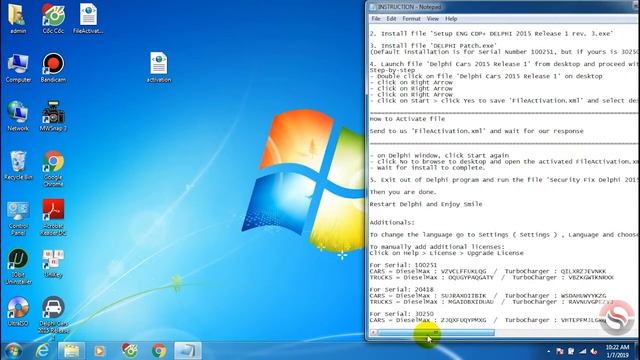Open the Windows Start menu orb
Screen dimensions: 640x360
click(13, 351)
